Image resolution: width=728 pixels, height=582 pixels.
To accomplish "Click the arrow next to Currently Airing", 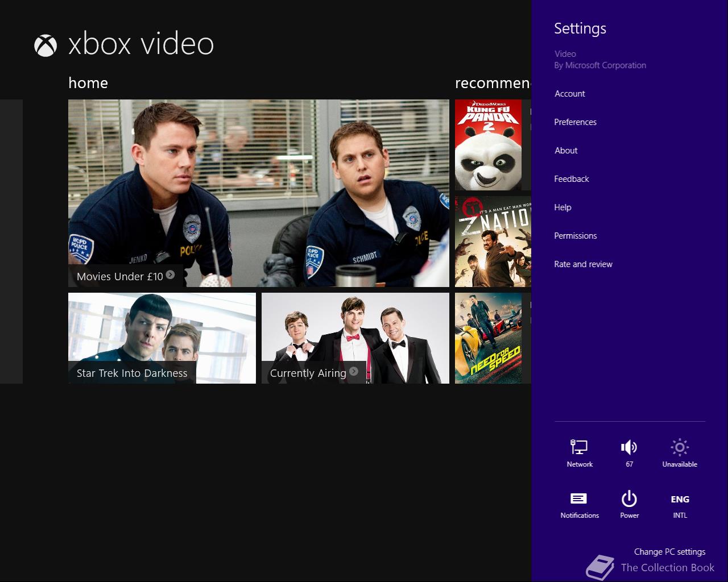I will click(354, 371).
